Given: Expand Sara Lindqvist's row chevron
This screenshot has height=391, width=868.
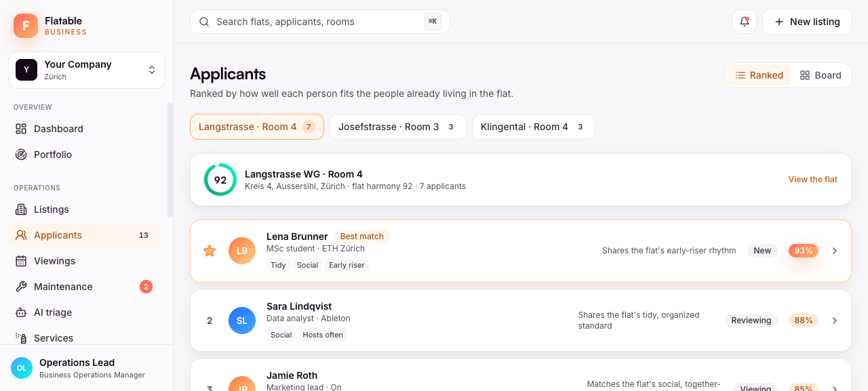Looking at the screenshot, I should click(835, 321).
